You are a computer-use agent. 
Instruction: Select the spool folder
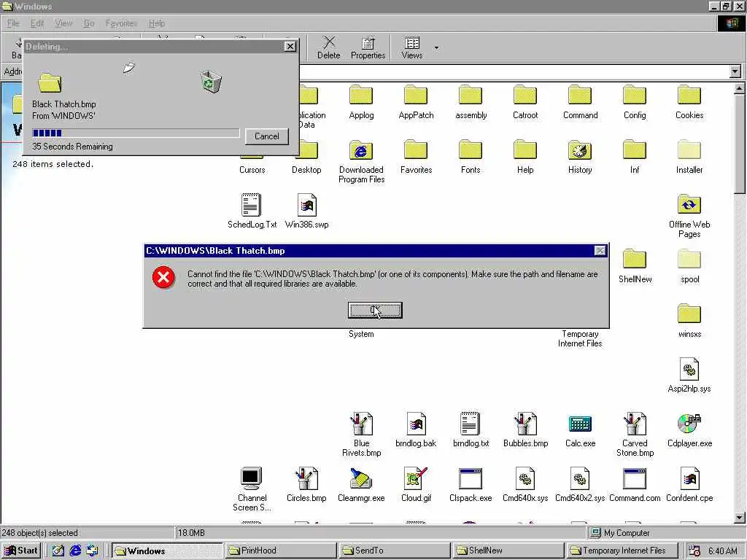(x=689, y=266)
